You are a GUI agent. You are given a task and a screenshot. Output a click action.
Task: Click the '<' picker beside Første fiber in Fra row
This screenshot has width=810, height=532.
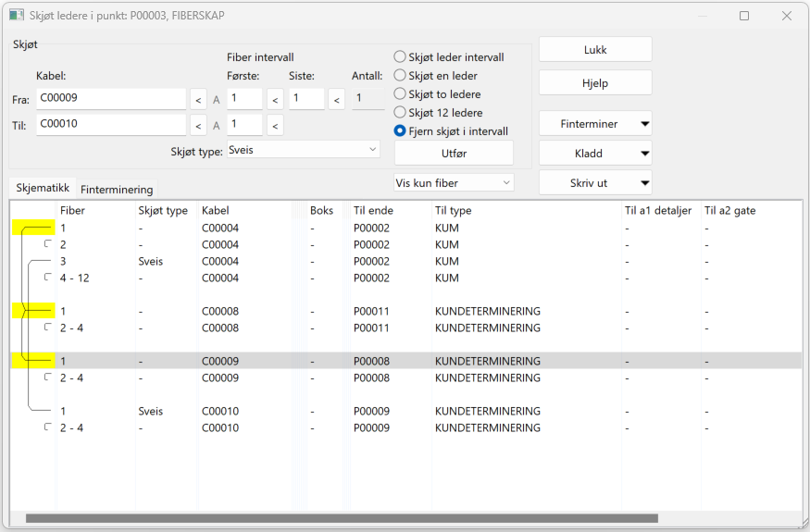[275, 100]
